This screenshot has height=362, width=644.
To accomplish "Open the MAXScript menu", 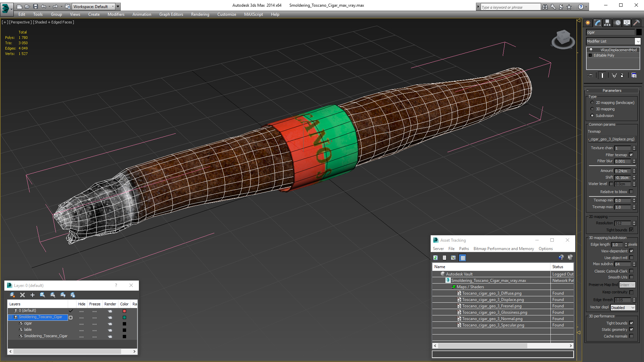I will coord(253,14).
